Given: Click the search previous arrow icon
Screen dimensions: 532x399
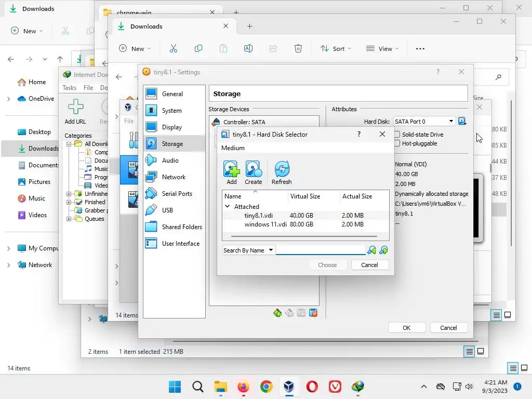Looking at the screenshot, I should [x=371, y=250].
